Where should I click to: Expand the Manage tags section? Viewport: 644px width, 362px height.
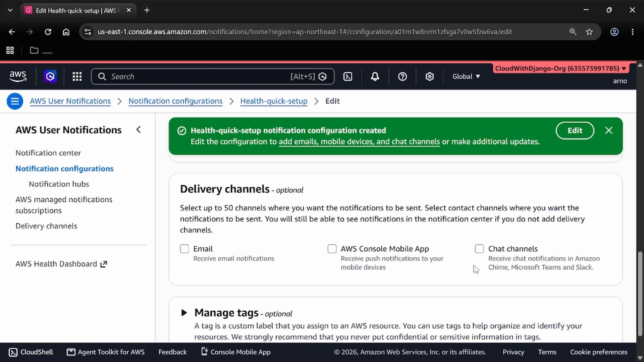[x=184, y=313]
